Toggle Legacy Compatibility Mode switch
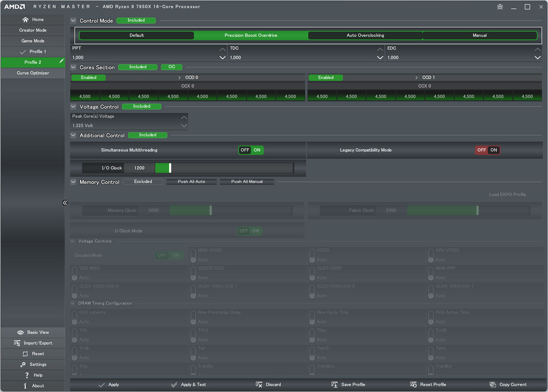 click(488, 150)
